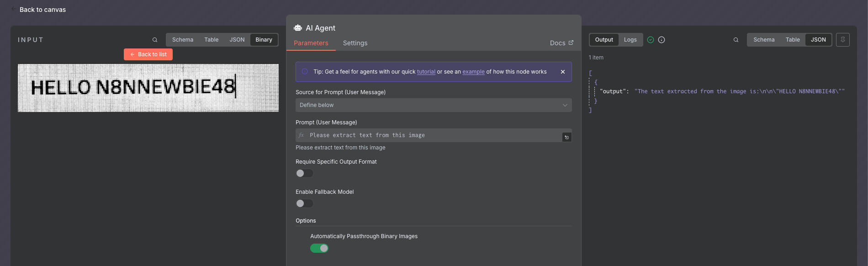The width and height of the screenshot is (868, 266).
Task: Click the Back to canvas arrow
Action: [14, 9]
